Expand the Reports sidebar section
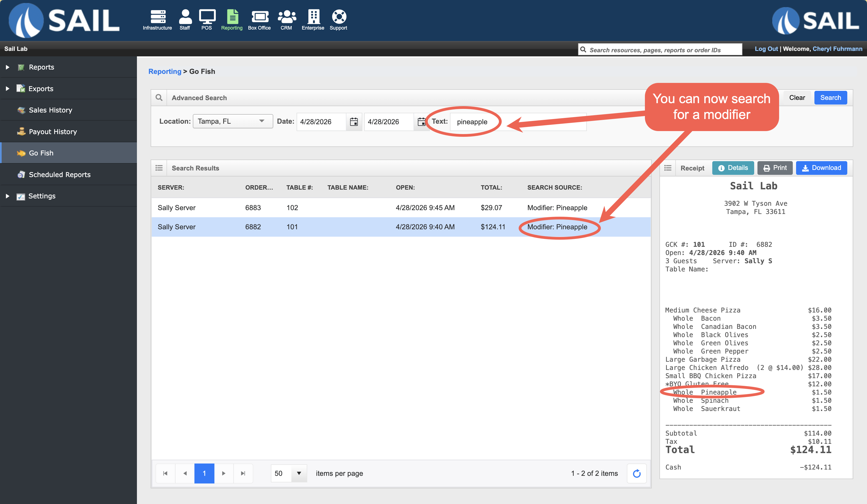This screenshot has width=867, height=504. pyautogui.click(x=8, y=67)
